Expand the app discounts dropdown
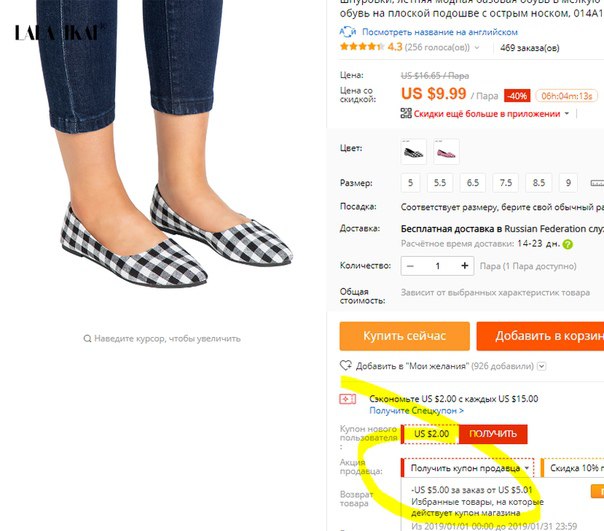 [567, 114]
